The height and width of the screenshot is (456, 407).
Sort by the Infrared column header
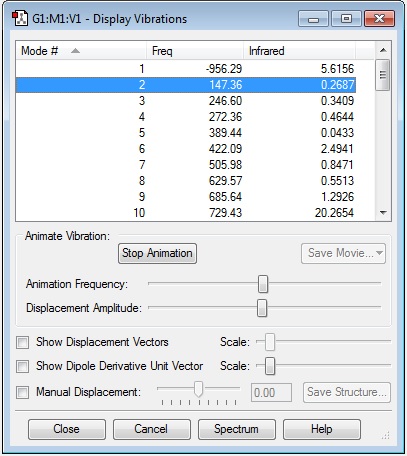pos(299,51)
